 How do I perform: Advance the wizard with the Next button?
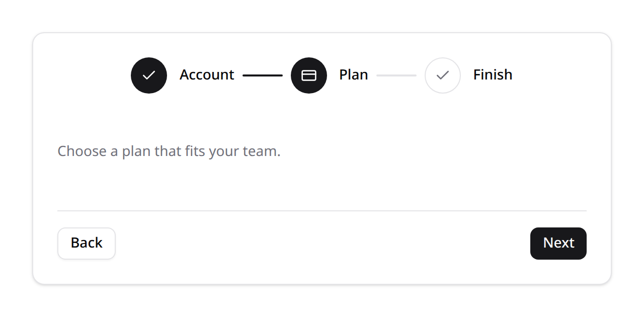pos(558,244)
